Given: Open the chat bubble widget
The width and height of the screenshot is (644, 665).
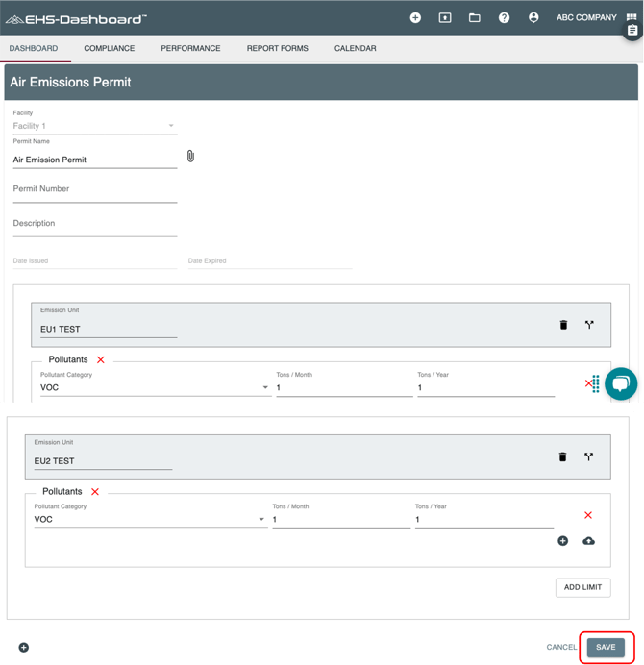Looking at the screenshot, I should pyautogui.click(x=620, y=383).
